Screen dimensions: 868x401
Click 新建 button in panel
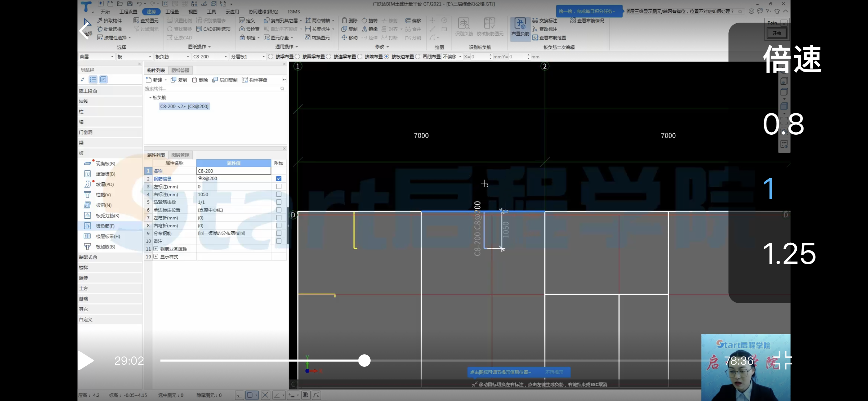tap(157, 79)
